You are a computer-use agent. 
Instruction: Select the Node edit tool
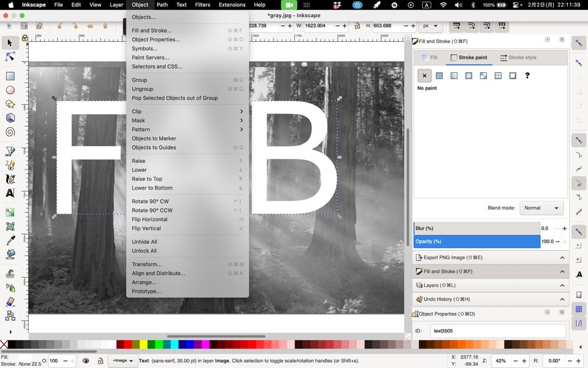click(x=10, y=57)
